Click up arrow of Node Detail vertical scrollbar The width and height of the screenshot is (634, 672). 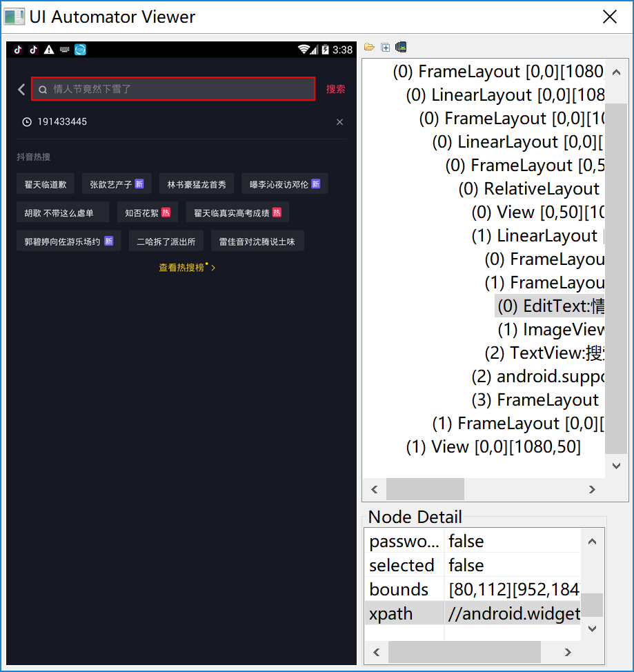592,542
